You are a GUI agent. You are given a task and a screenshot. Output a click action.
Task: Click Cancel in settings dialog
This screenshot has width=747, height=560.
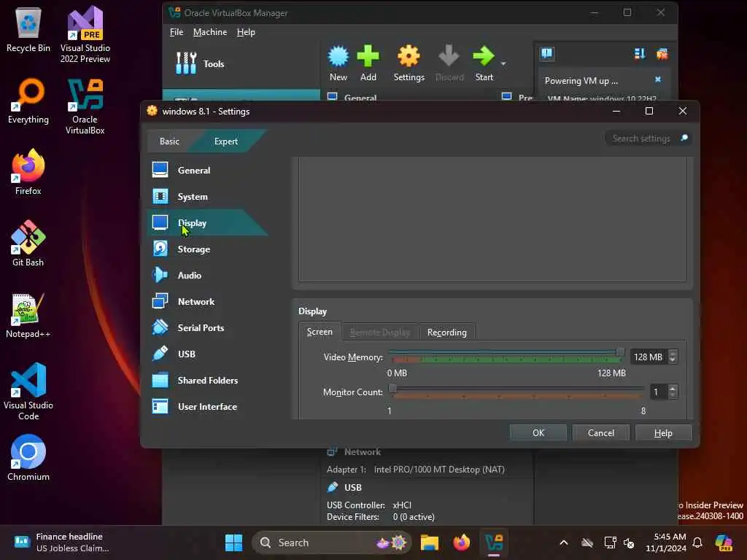click(x=601, y=432)
